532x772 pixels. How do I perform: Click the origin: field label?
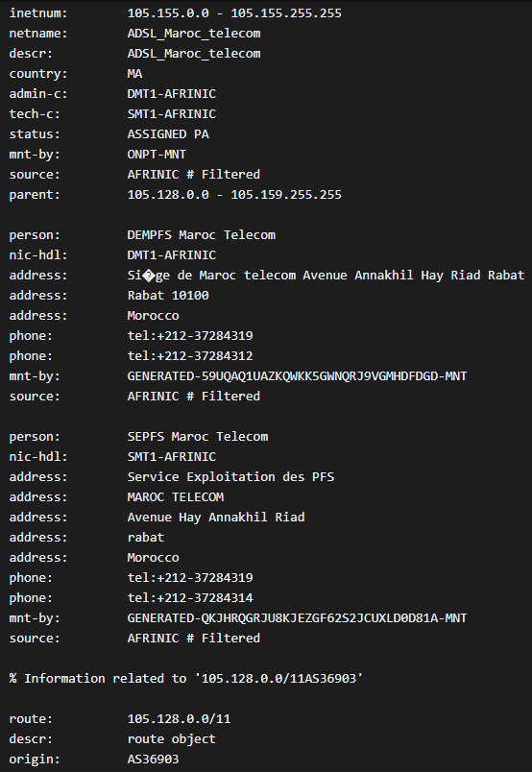(x=35, y=760)
